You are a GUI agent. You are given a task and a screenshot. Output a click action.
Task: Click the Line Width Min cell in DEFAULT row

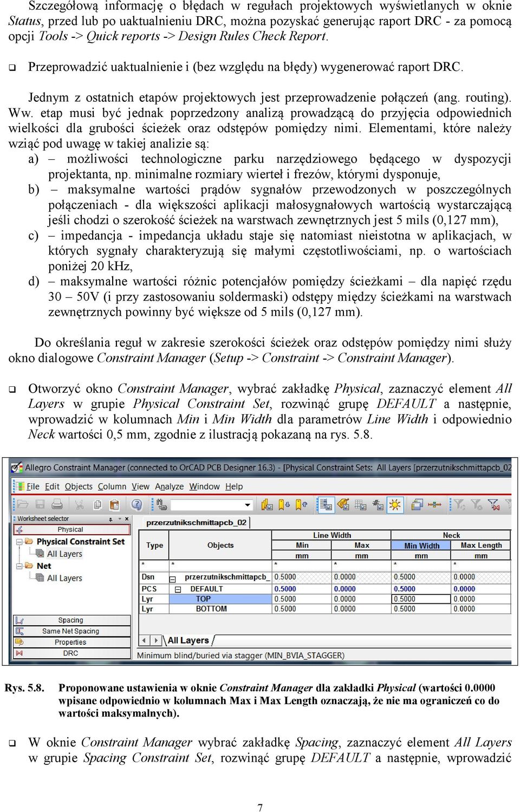[302, 589]
